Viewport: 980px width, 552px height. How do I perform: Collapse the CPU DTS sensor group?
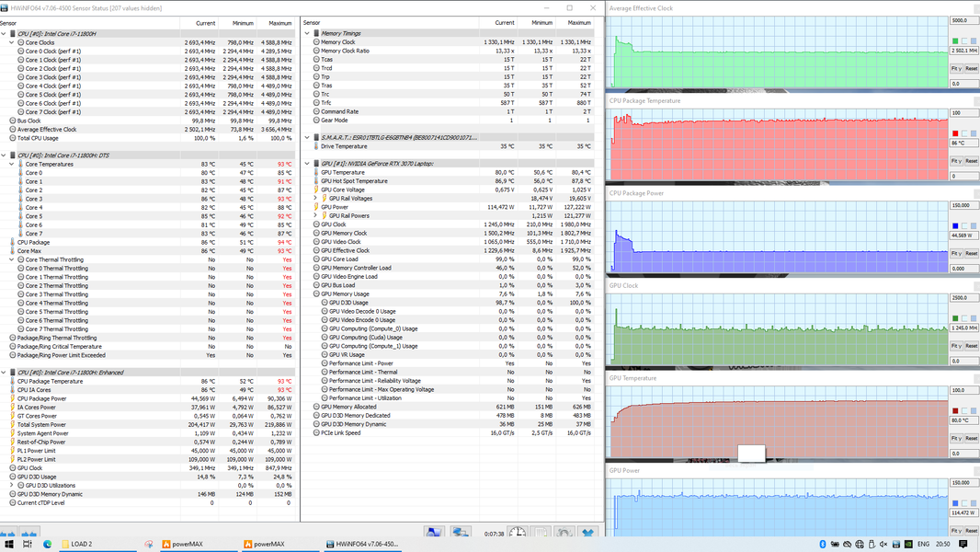click(x=4, y=155)
